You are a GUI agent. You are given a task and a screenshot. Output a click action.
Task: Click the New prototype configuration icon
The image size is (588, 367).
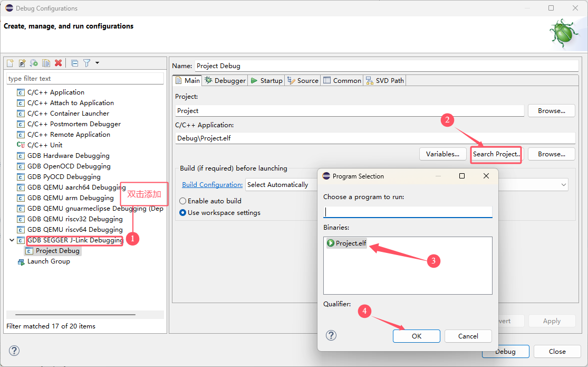22,63
